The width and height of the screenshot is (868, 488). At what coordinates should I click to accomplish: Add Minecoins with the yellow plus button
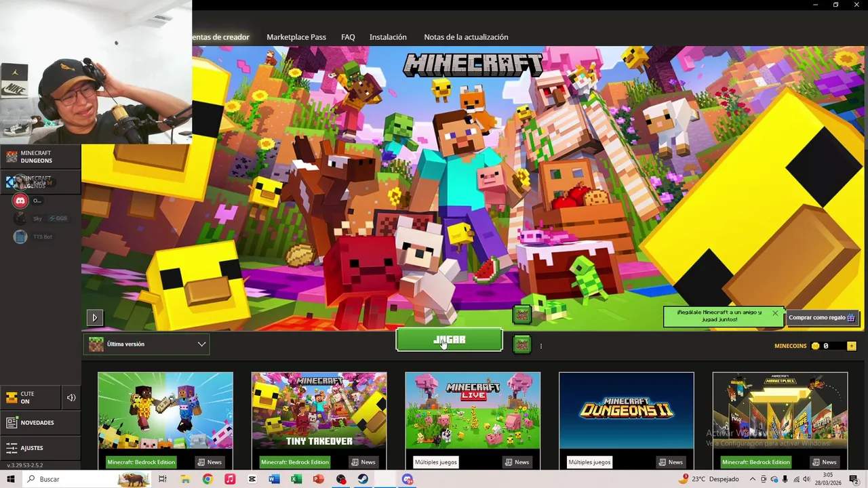click(x=852, y=346)
